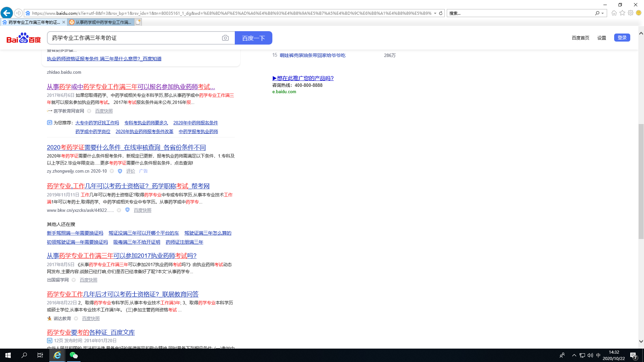644x362 pixels.
Task: Click the address bar refresh icon
Action: (x=441, y=13)
